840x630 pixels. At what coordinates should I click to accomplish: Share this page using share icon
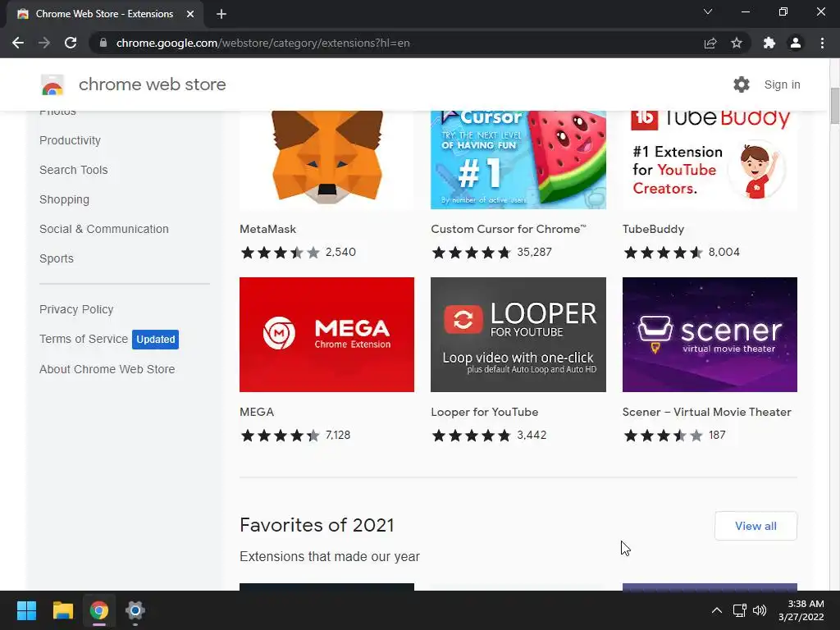pos(710,43)
